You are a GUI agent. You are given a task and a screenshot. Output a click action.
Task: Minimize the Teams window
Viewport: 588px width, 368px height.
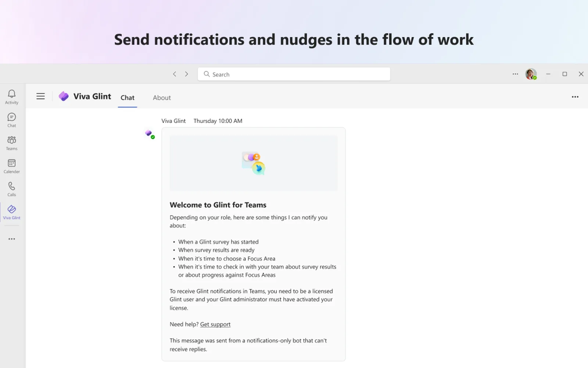[548, 74]
